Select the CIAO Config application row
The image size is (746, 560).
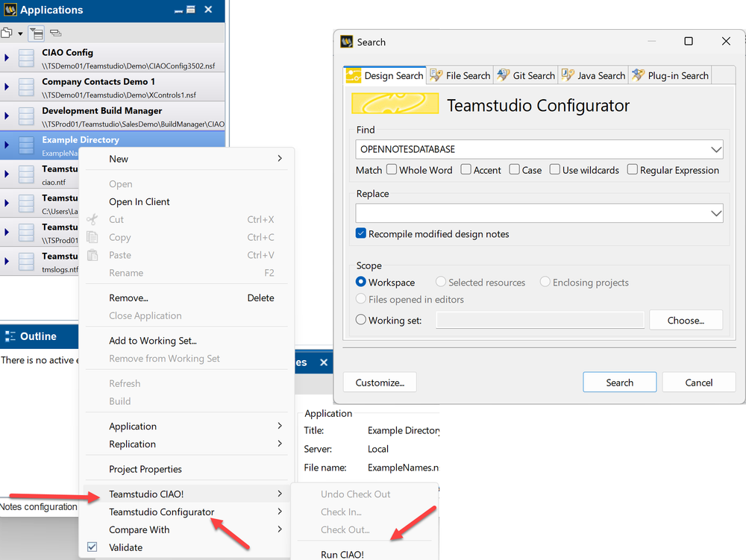pyautogui.click(x=113, y=58)
